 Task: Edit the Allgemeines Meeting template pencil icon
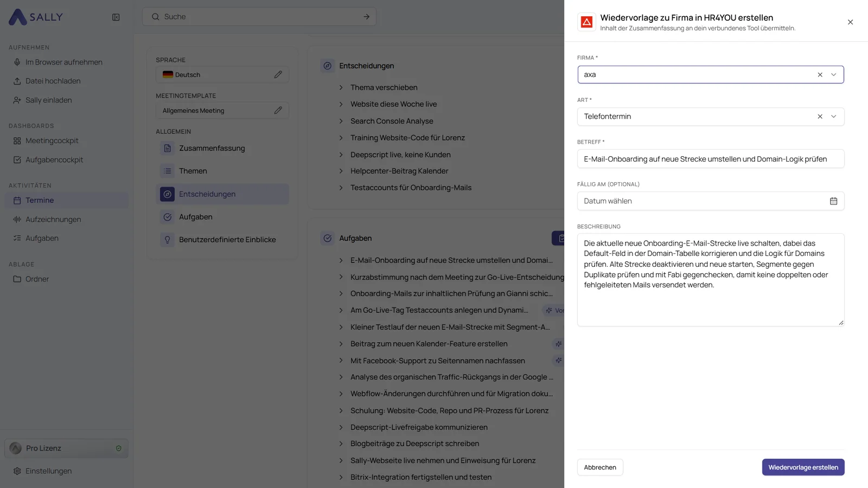tap(278, 111)
